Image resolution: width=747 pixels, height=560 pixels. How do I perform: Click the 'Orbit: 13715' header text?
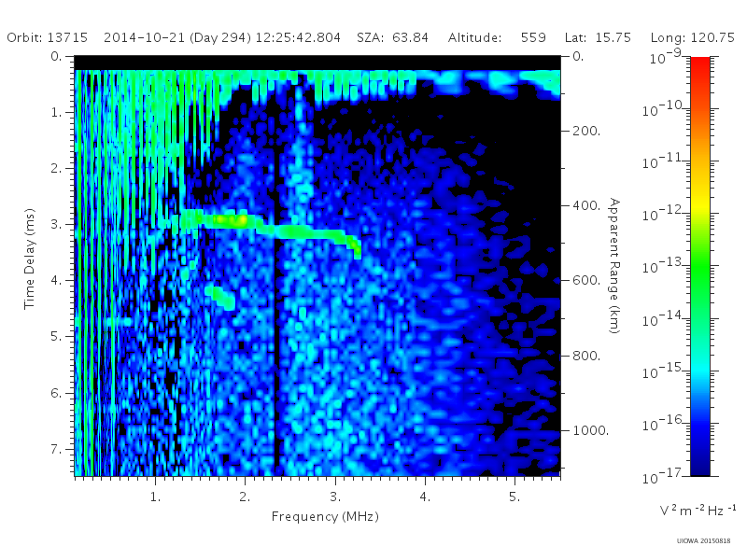pyautogui.click(x=48, y=37)
